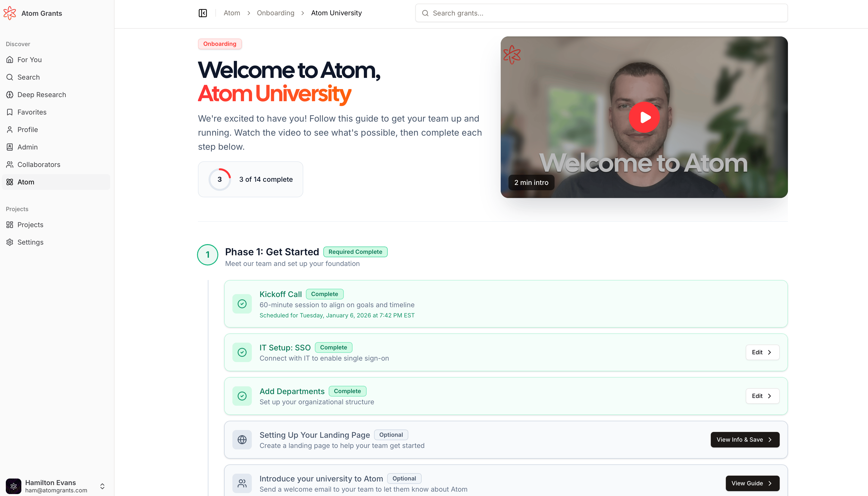Viewport: 868px width, 496px height.
Task: Navigate to Onboarding breadcrumb
Action: coord(276,13)
